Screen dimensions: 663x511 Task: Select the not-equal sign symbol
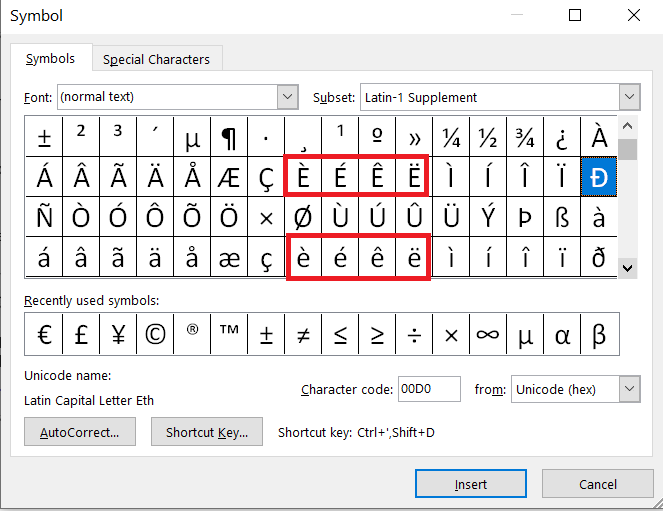[303, 334]
